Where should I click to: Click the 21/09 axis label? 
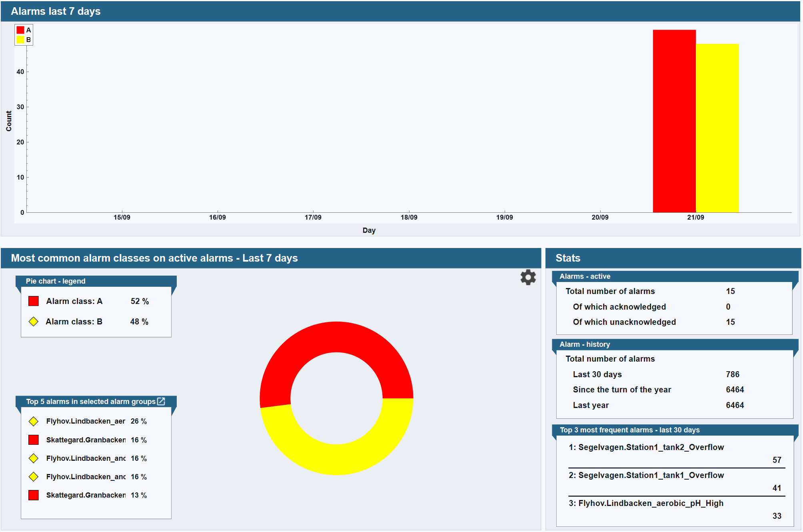click(x=695, y=217)
